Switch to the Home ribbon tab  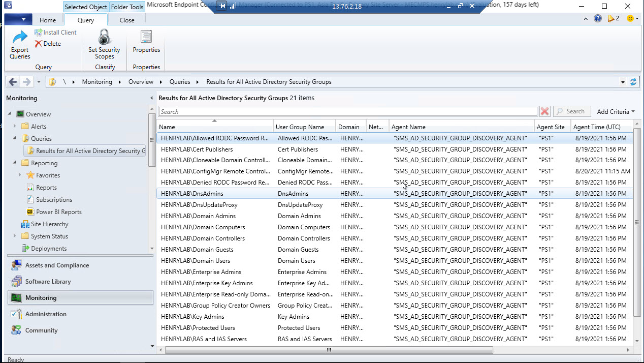[48, 20]
